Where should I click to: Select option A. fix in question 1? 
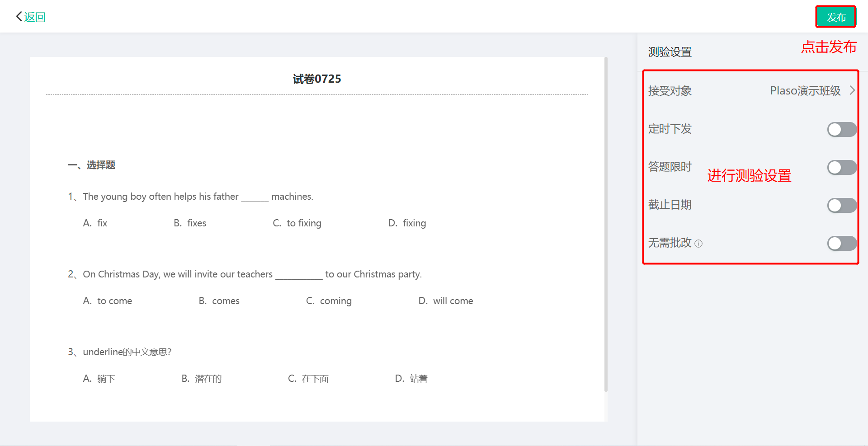95,223
